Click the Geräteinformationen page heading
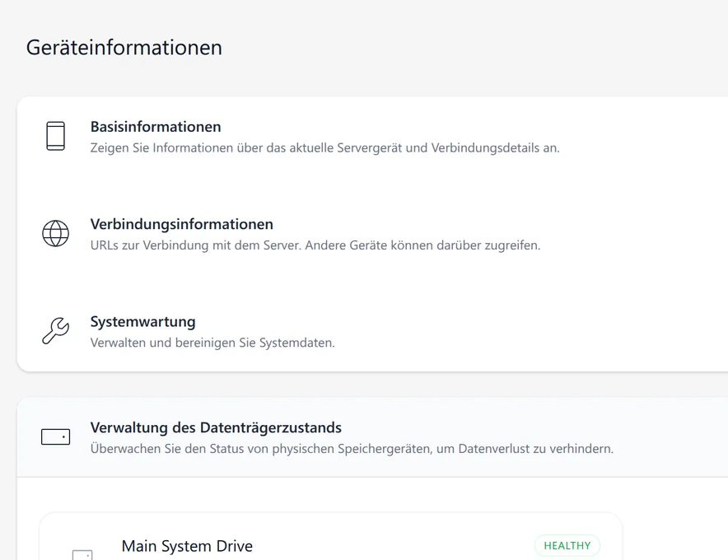This screenshot has width=728, height=560. (x=124, y=48)
